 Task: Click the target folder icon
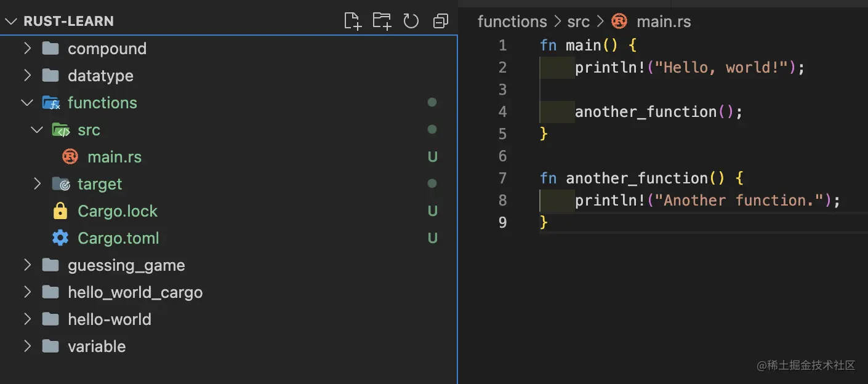click(x=61, y=184)
